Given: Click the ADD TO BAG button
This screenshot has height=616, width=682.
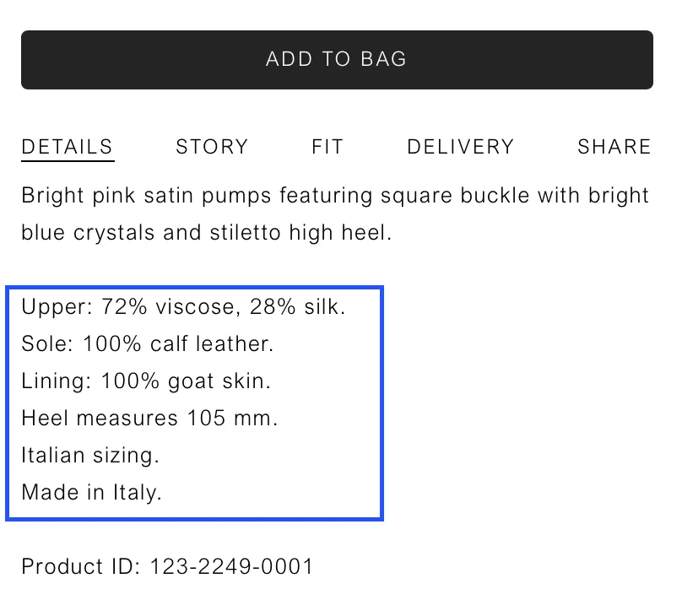Looking at the screenshot, I should click(337, 60).
